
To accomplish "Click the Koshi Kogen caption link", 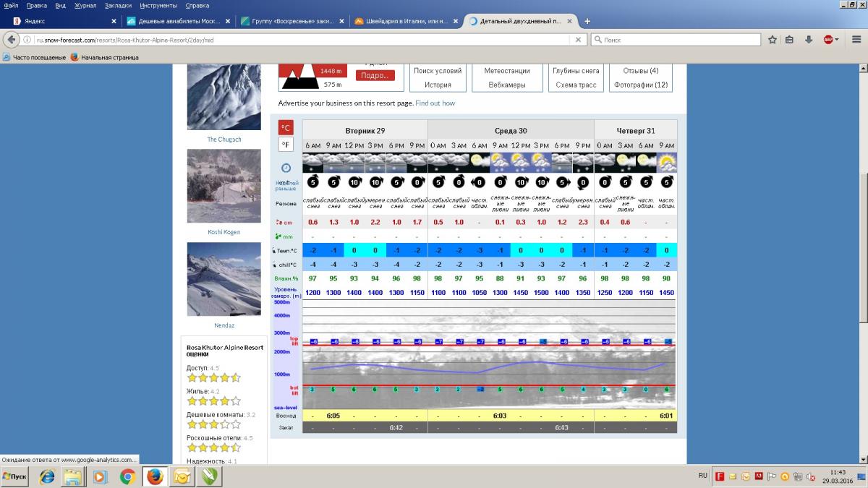I will [224, 232].
